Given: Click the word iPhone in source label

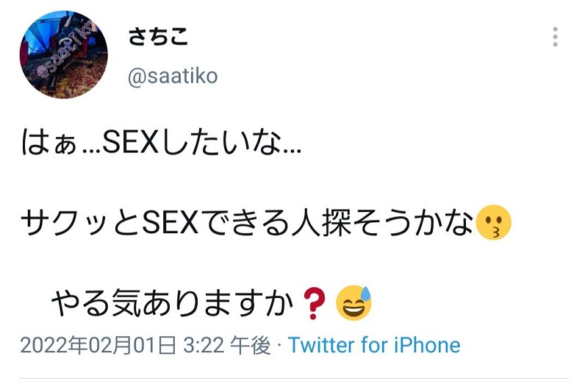Looking at the screenshot, I should click(427, 345).
